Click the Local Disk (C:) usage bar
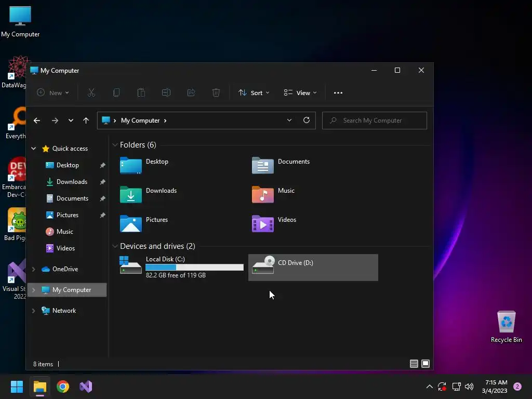This screenshot has height=399, width=532. (194, 268)
